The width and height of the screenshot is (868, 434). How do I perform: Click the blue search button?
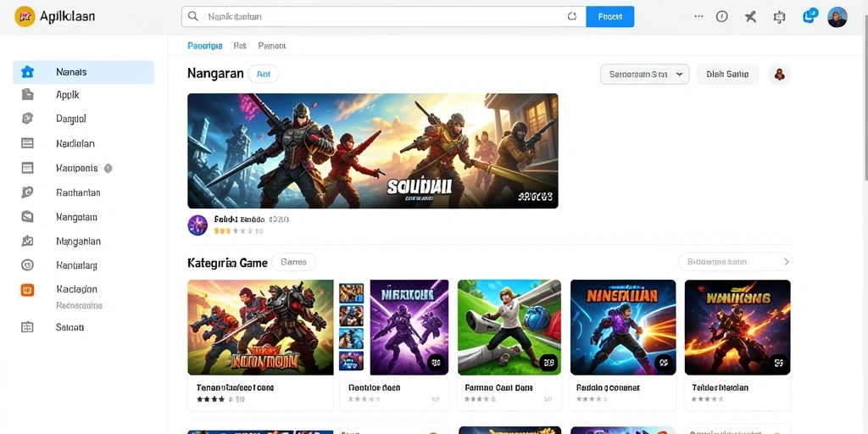tap(610, 17)
